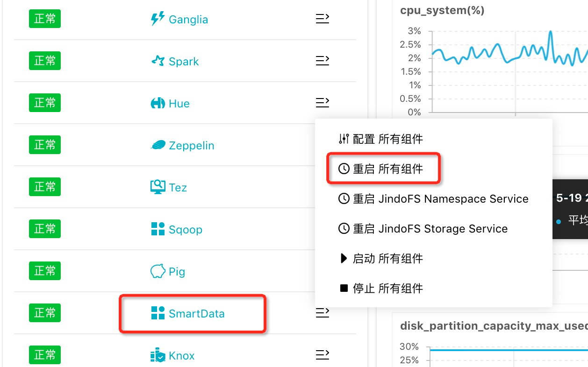This screenshot has width=588, height=367.
Task: Click the Hue service icon
Action: (158, 103)
